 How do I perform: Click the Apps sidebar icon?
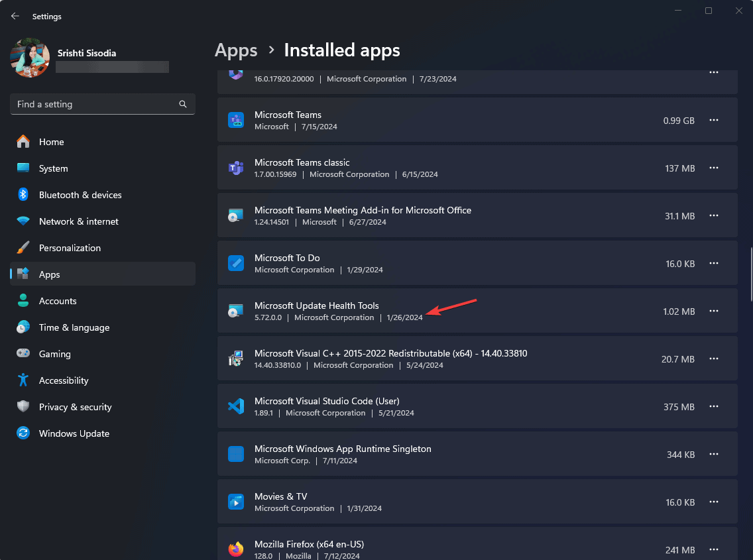23,274
